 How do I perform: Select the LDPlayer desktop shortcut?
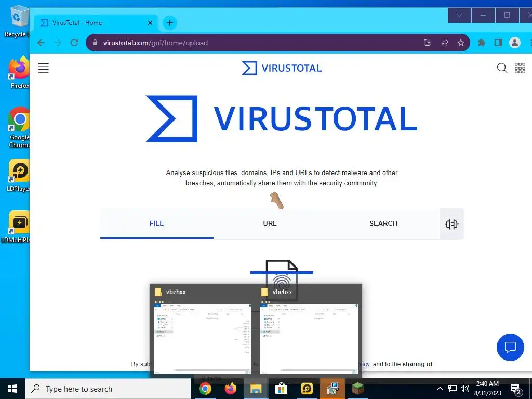tap(19, 176)
